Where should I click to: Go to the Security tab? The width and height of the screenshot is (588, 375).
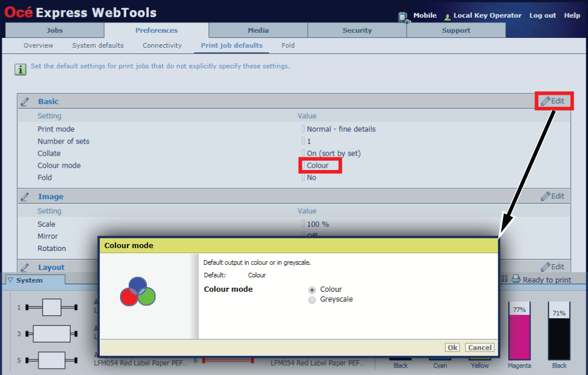point(357,30)
